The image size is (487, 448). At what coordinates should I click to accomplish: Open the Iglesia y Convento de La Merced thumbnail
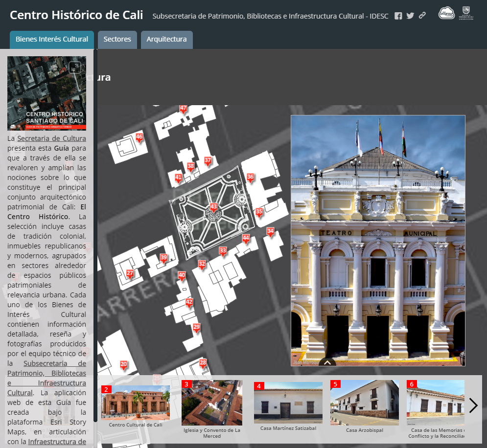211,403
